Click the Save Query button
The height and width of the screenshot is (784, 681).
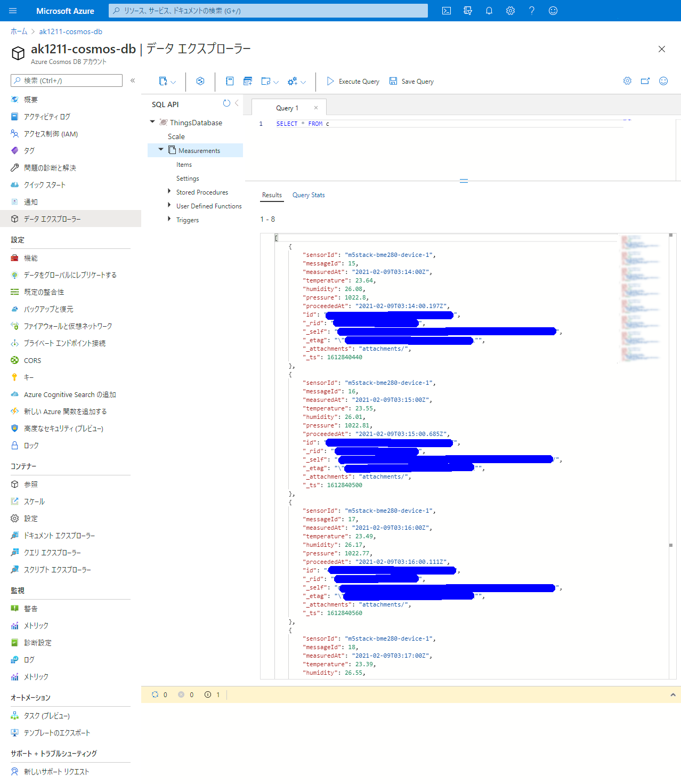click(411, 82)
